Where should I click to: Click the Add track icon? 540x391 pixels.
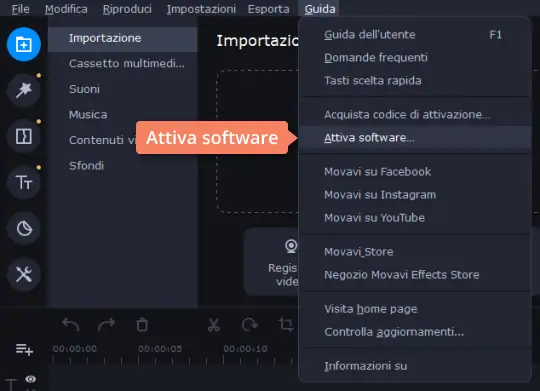click(24, 350)
